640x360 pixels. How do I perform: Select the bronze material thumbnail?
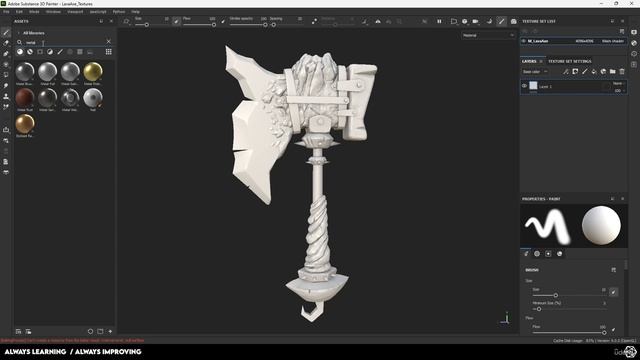pyautogui.click(x=25, y=124)
